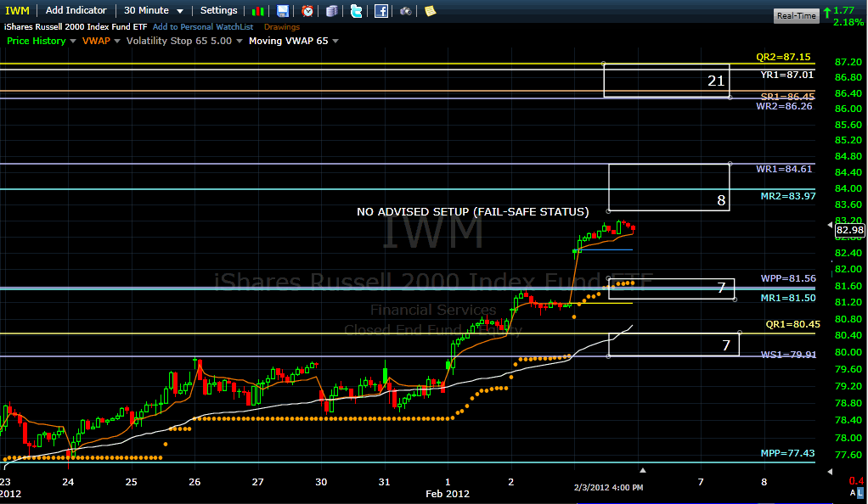Select the WS1=79.91 level label

[788, 355]
